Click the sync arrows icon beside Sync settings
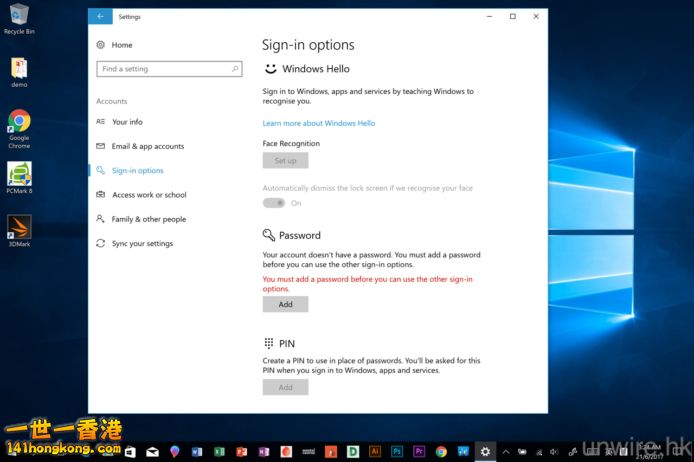This screenshot has height=462, width=694. tap(101, 243)
